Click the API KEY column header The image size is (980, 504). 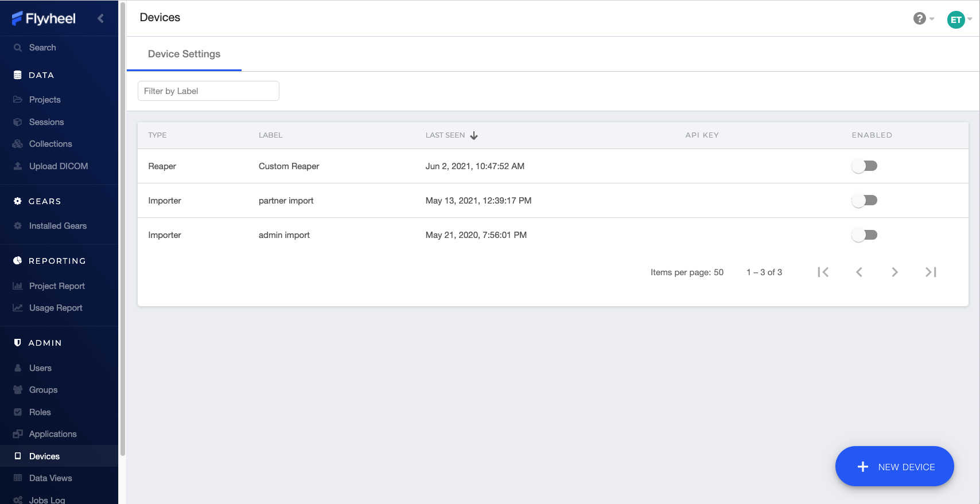[x=702, y=135]
